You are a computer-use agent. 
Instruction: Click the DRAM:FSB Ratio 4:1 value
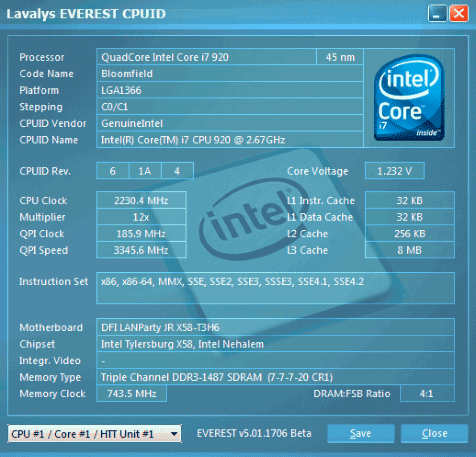click(x=427, y=394)
